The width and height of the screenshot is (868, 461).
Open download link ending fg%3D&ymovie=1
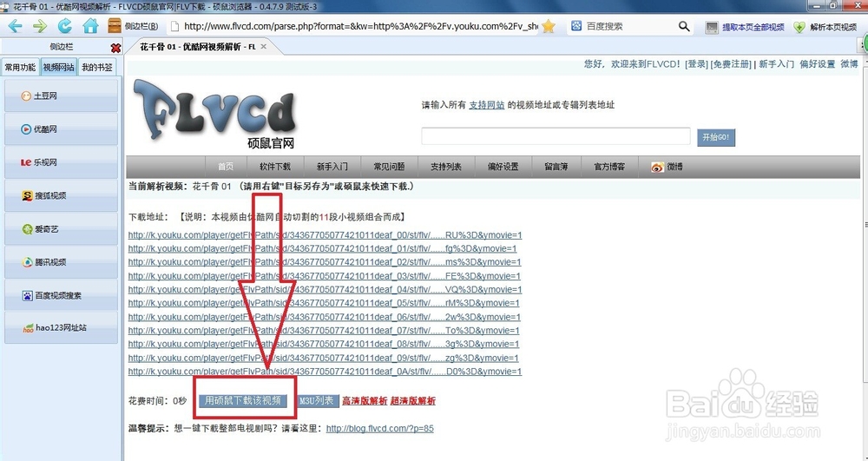(322, 248)
